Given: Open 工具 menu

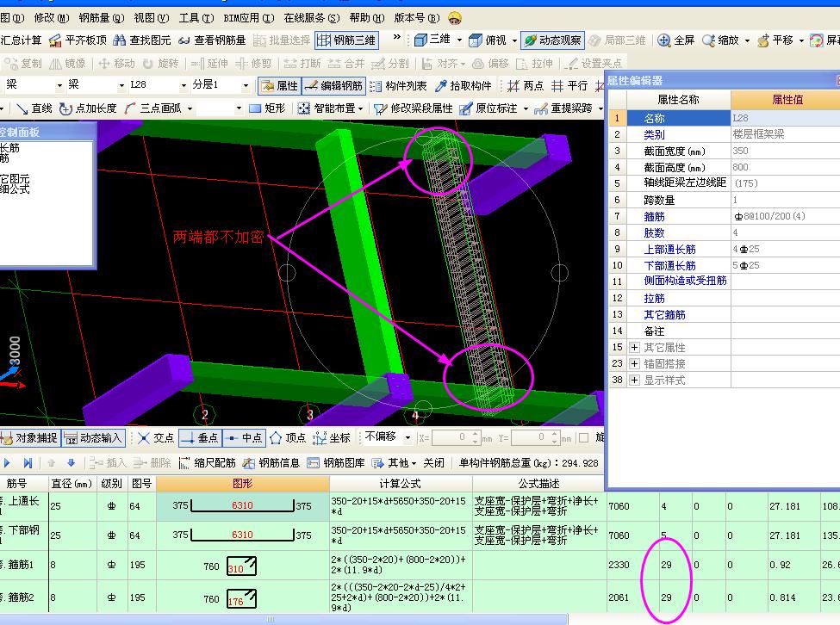Looking at the screenshot, I should [196, 18].
